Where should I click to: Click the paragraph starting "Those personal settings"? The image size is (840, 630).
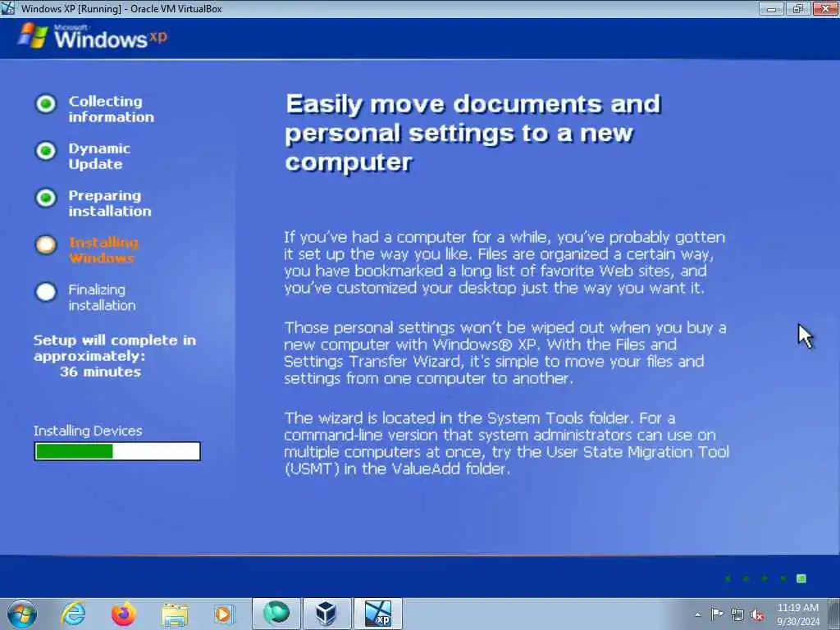[x=505, y=353]
